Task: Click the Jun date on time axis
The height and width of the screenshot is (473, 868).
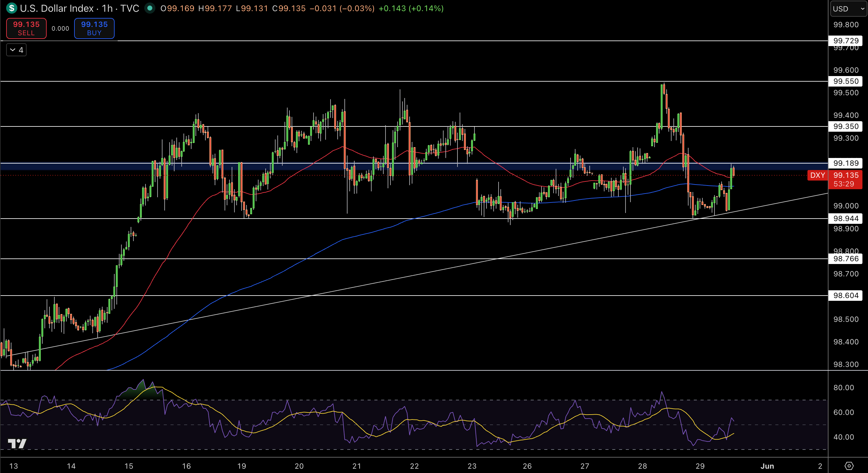Action: click(767, 466)
